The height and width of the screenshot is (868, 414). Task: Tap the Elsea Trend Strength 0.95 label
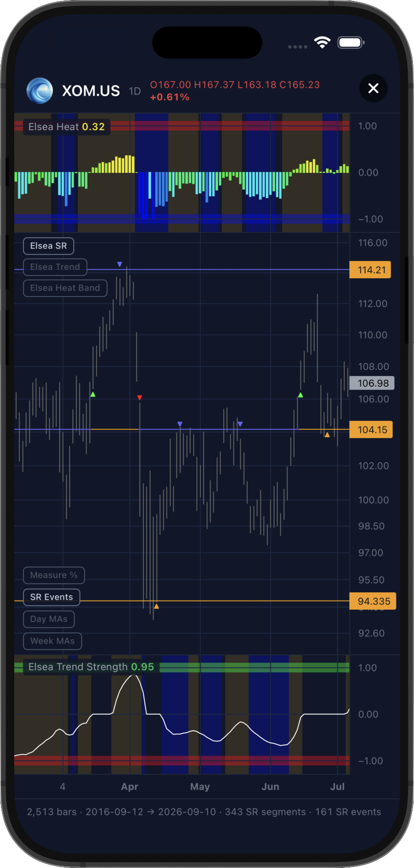point(91,667)
